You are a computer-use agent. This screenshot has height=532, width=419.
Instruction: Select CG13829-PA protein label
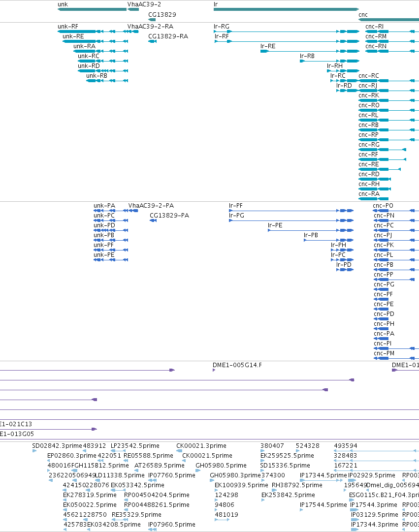click(x=169, y=216)
